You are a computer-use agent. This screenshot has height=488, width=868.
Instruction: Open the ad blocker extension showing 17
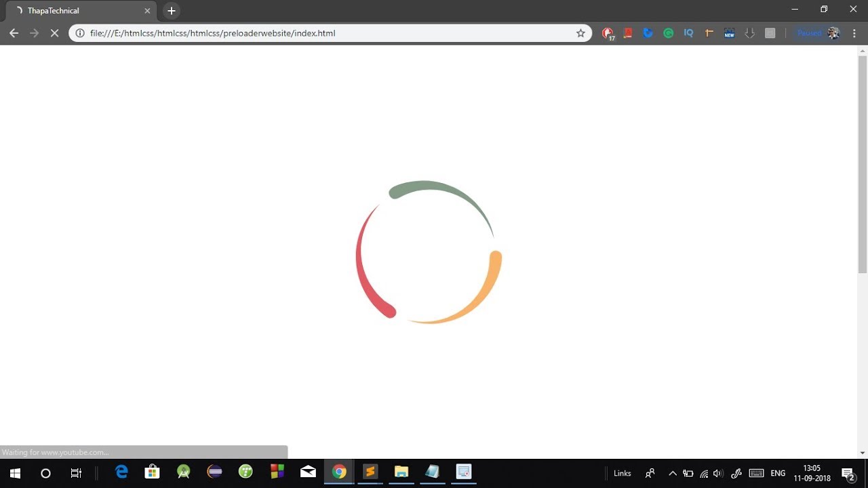[x=608, y=33]
